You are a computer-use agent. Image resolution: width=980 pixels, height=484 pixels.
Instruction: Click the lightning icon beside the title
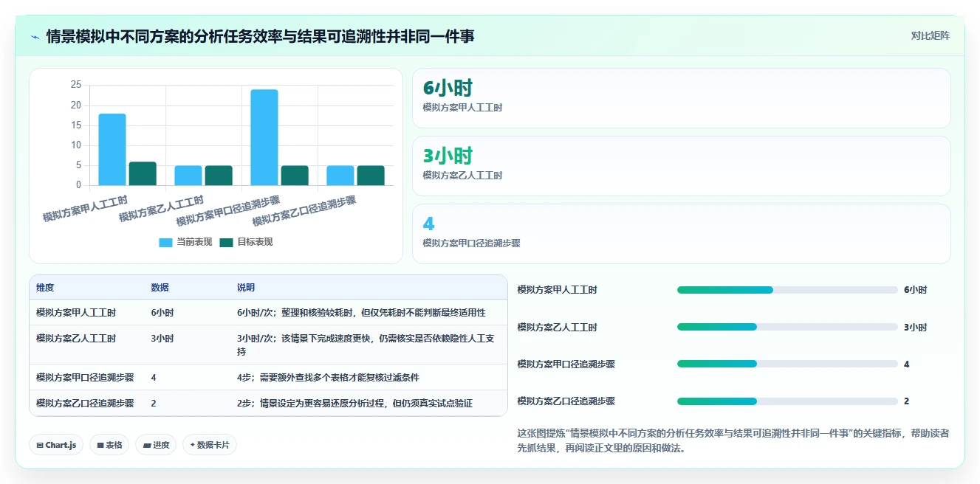click(35, 36)
